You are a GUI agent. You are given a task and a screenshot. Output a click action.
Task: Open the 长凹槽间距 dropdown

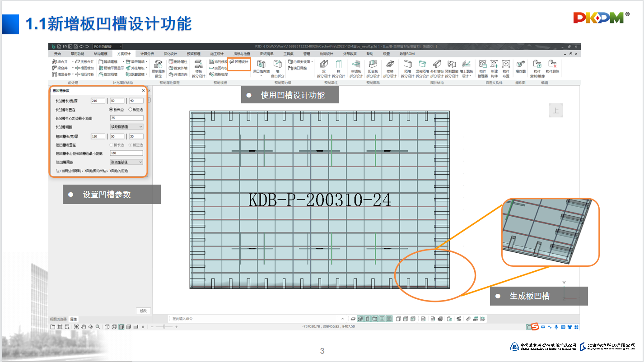click(x=126, y=127)
